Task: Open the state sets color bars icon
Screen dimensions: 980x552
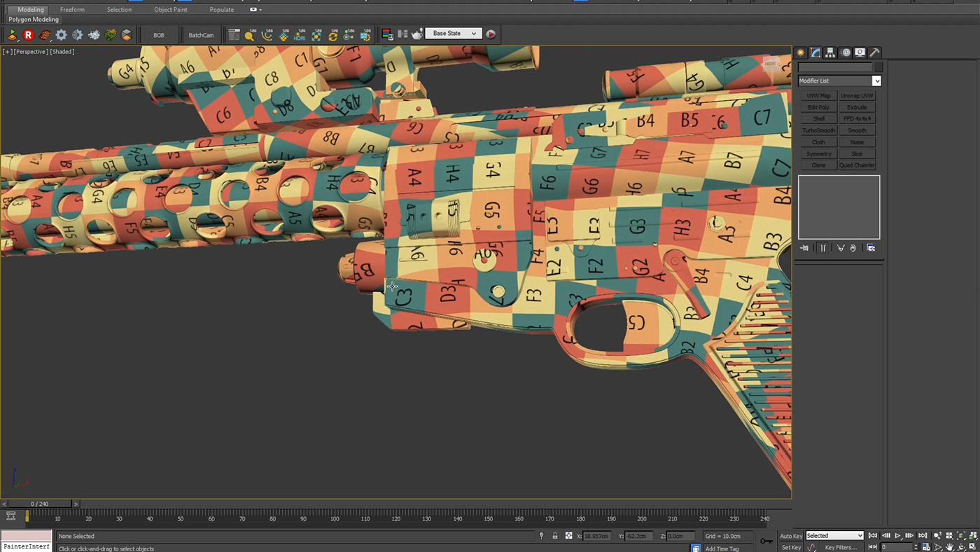Action: [387, 34]
